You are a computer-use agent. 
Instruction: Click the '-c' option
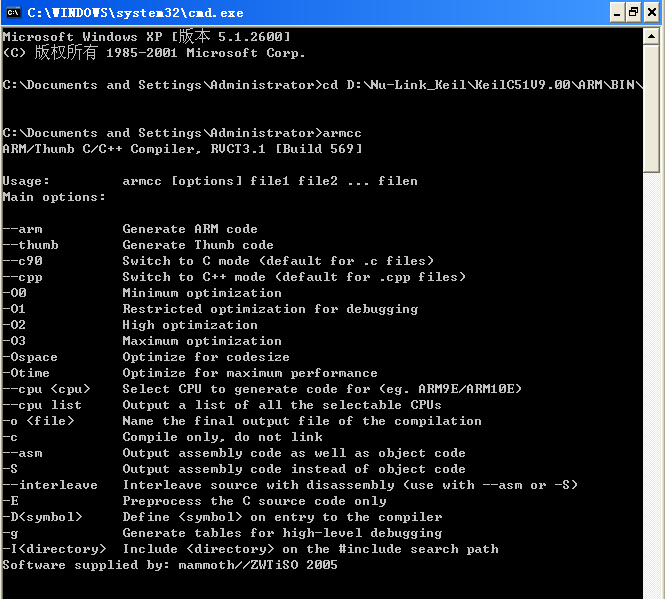click(10, 437)
